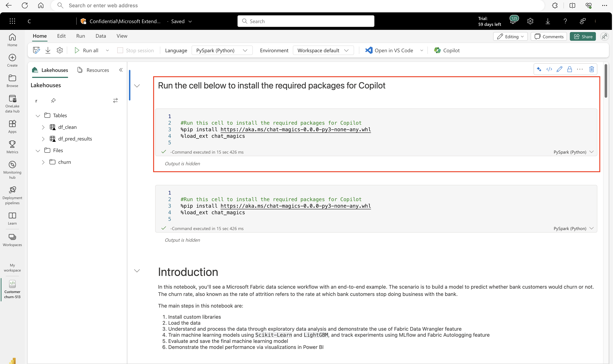This screenshot has width=613, height=364.
Task: Toggle the first cell collapse arrow
Action: click(137, 85)
